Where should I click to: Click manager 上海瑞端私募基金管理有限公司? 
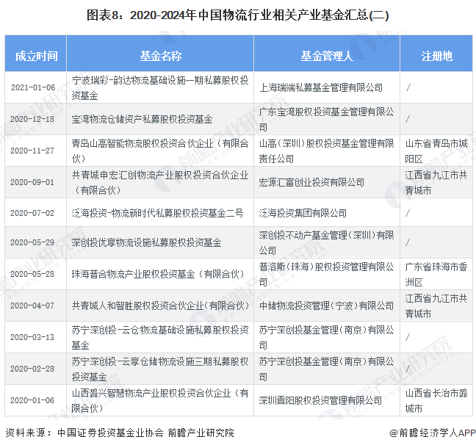(x=321, y=87)
